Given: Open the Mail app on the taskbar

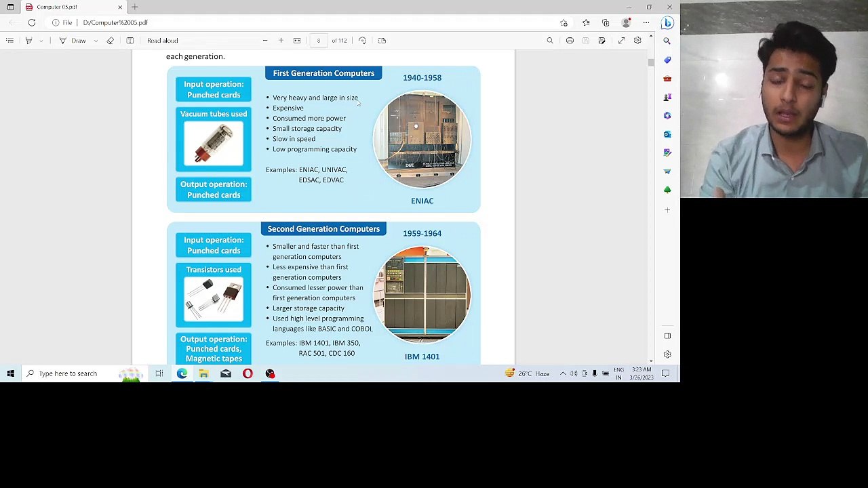Looking at the screenshot, I should pyautogui.click(x=226, y=373).
